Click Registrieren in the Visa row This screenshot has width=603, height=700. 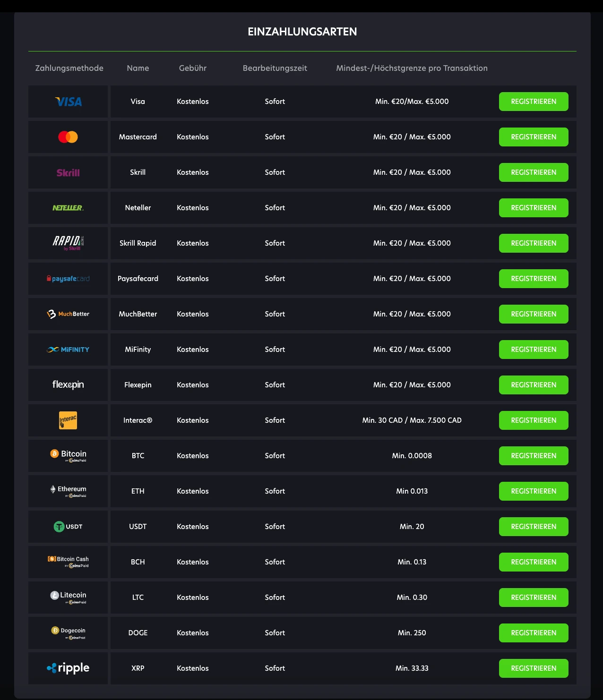click(x=534, y=102)
